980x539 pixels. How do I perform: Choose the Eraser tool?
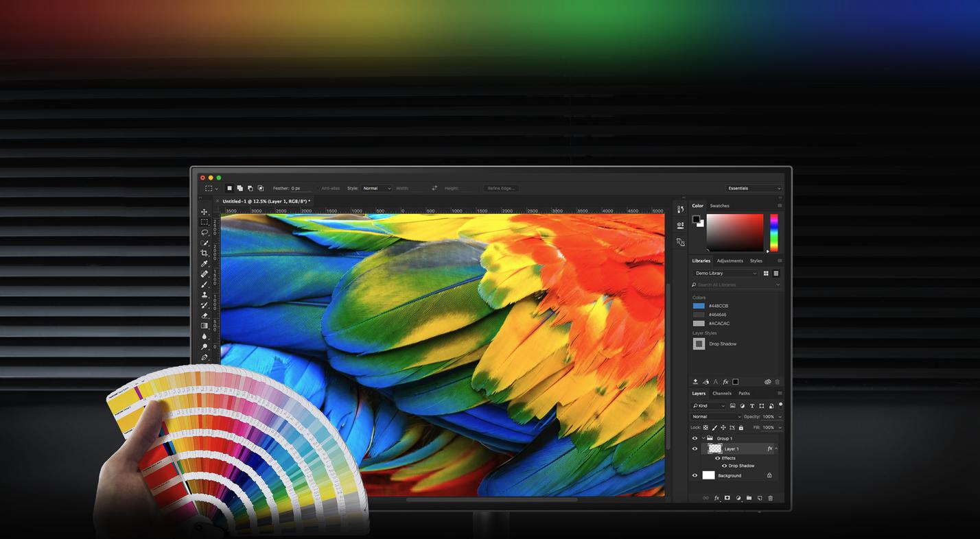[x=205, y=315]
